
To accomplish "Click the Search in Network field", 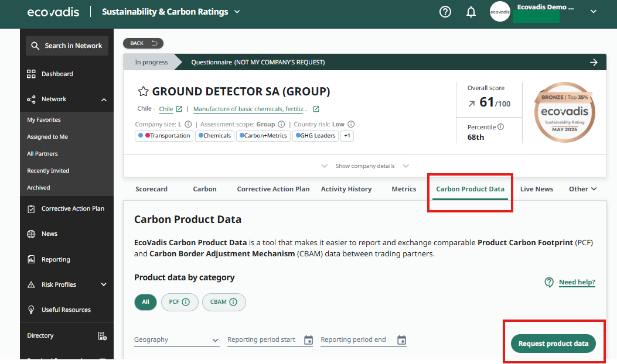I will point(67,46).
